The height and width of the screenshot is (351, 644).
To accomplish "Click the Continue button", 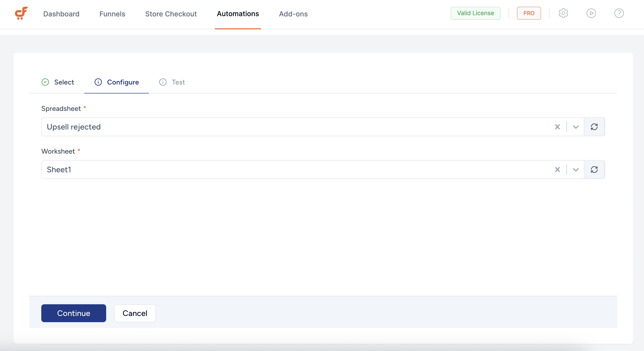I will coord(74,313).
